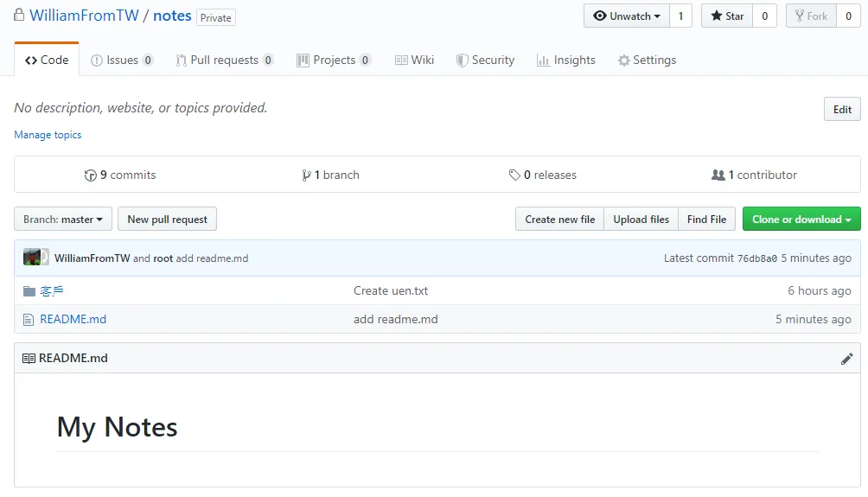
Task: Click the No description text
Action: pos(141,108)
